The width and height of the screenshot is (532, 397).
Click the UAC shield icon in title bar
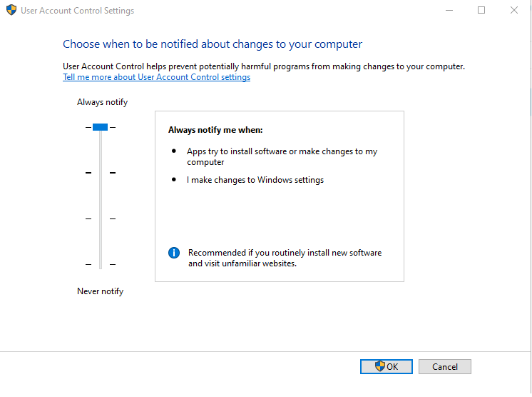coord(11,10)
